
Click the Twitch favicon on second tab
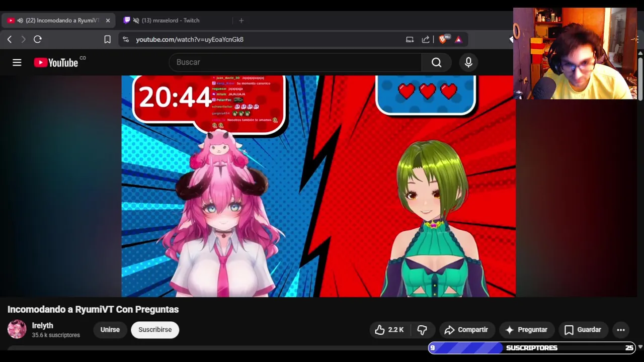127,21
